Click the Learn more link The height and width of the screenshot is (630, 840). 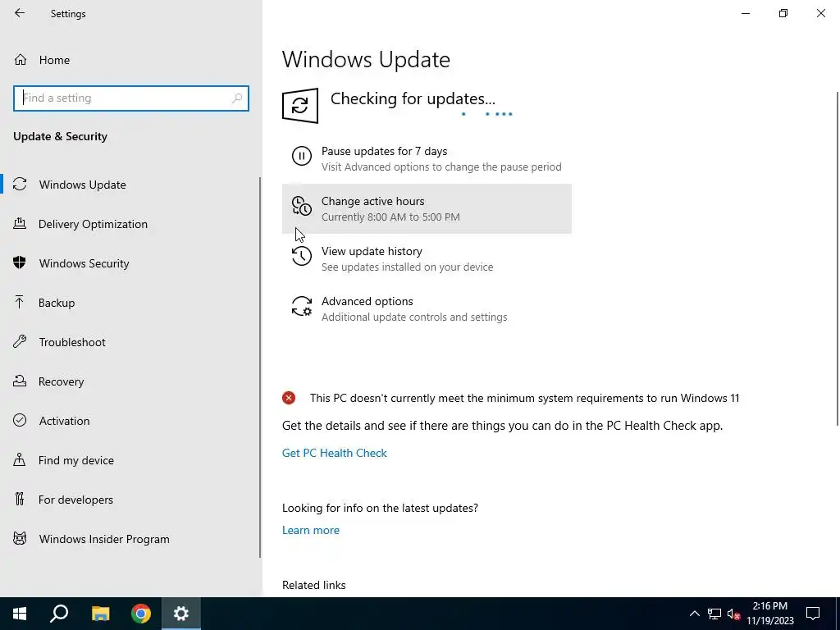[311, 530]
